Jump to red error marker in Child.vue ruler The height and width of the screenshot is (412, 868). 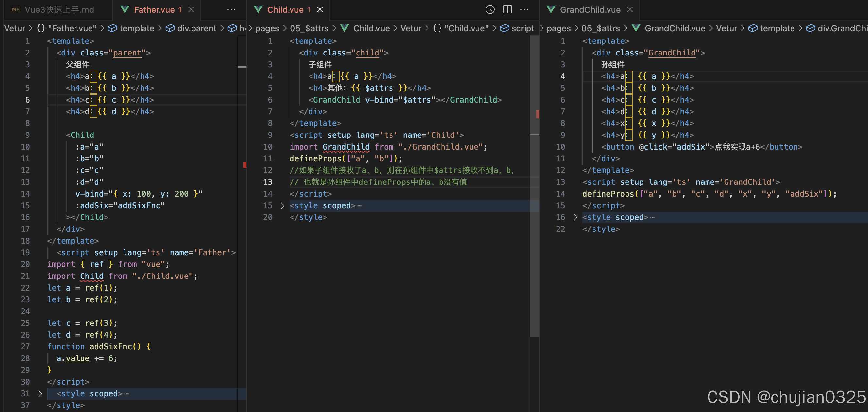[x=538, y=114]
